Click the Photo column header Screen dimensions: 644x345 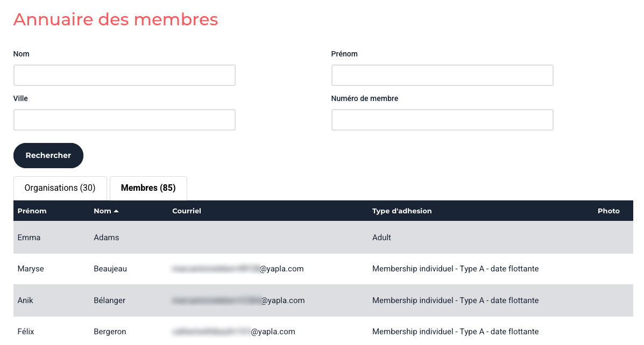coord(608,211)
